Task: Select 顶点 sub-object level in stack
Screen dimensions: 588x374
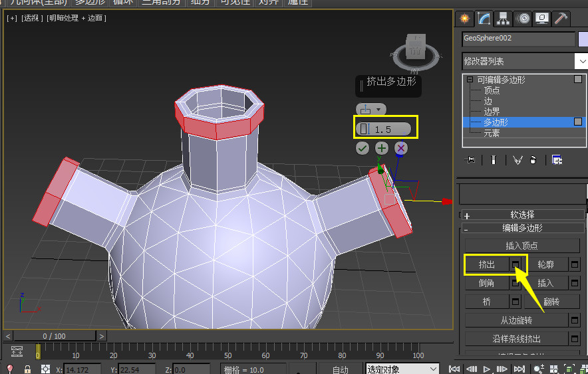Action: (x=492, y=90)
